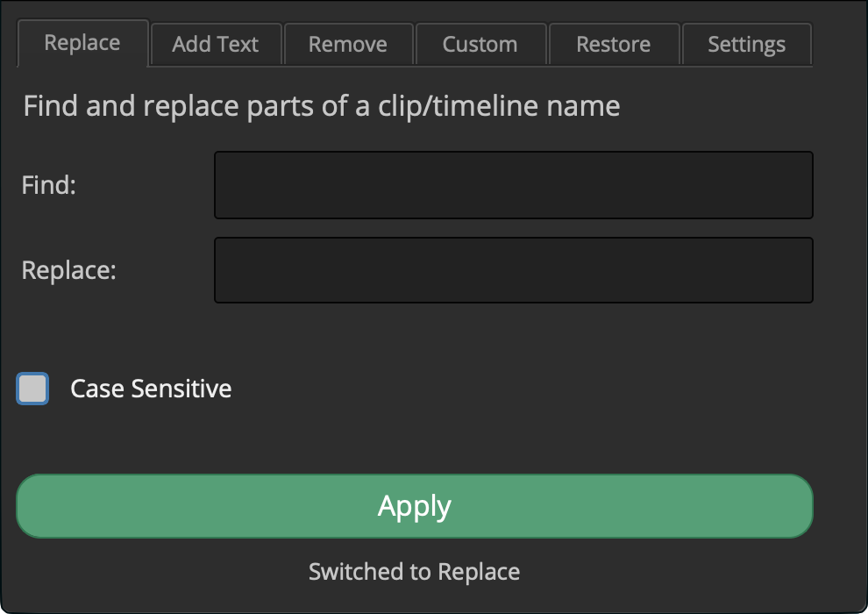The image size is (868, 614).
Task: Enable the Case Sensitive checkbox
Action: [x=32, y=389]
